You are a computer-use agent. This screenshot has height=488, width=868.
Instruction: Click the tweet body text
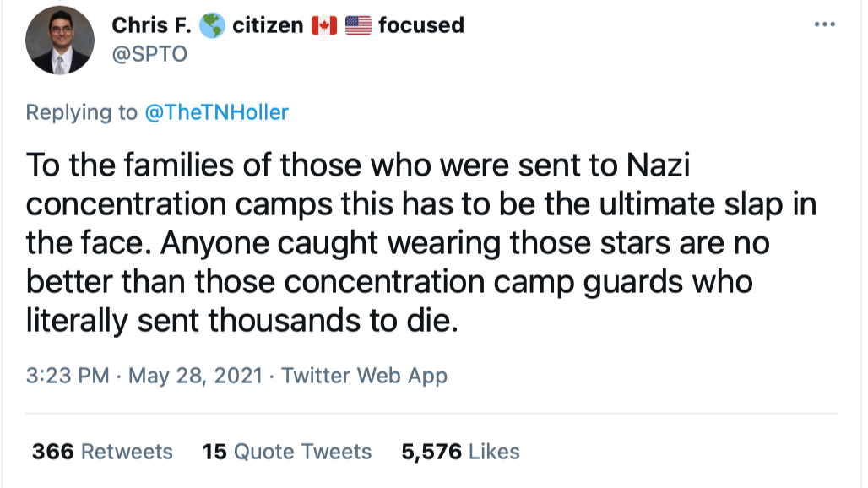tap(420, 243)
